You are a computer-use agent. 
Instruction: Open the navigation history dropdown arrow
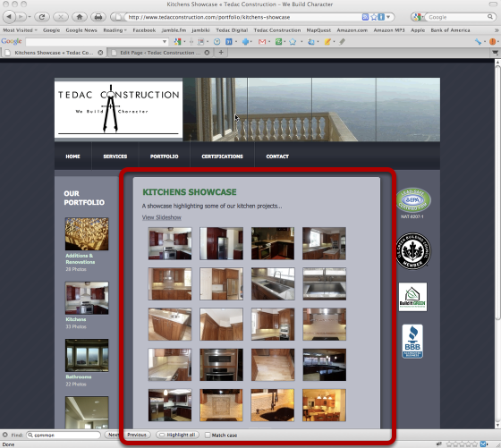point(30,17)
